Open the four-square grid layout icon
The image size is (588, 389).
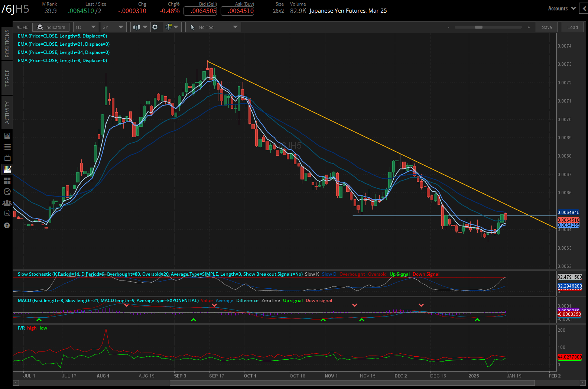[7, 181]
